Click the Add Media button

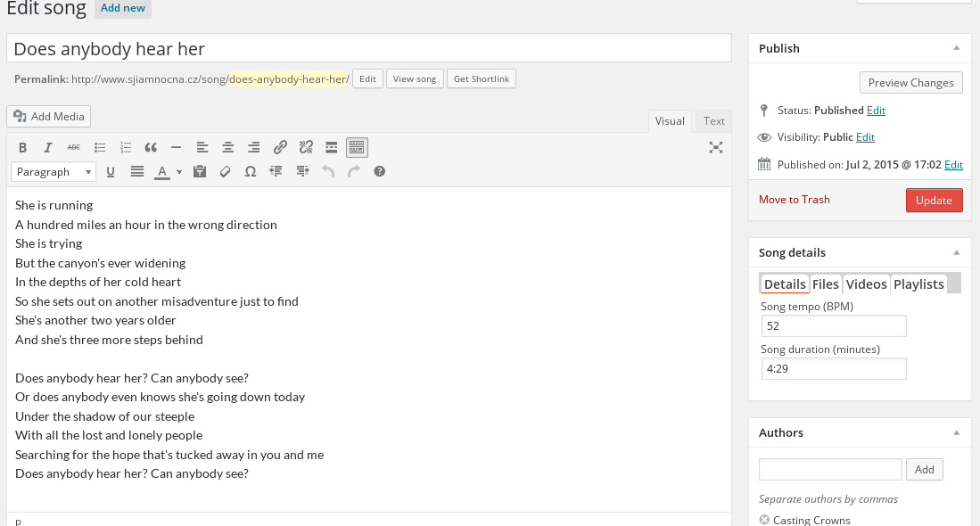(x=49, y=117)
